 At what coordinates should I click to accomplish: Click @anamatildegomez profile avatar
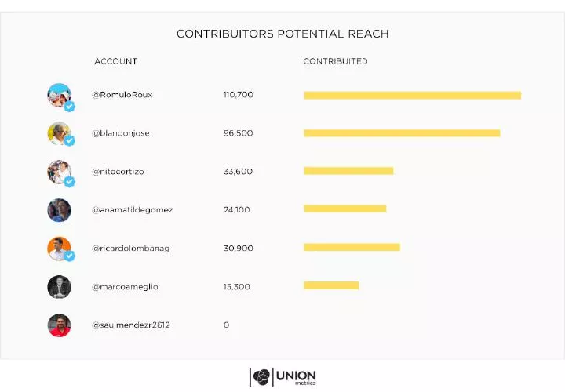pyautogui.click(x=59, y=210)
